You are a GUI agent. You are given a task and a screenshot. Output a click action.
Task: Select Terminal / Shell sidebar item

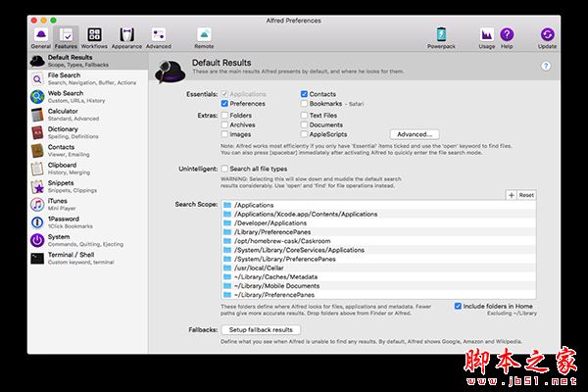[x=88, y=259]
